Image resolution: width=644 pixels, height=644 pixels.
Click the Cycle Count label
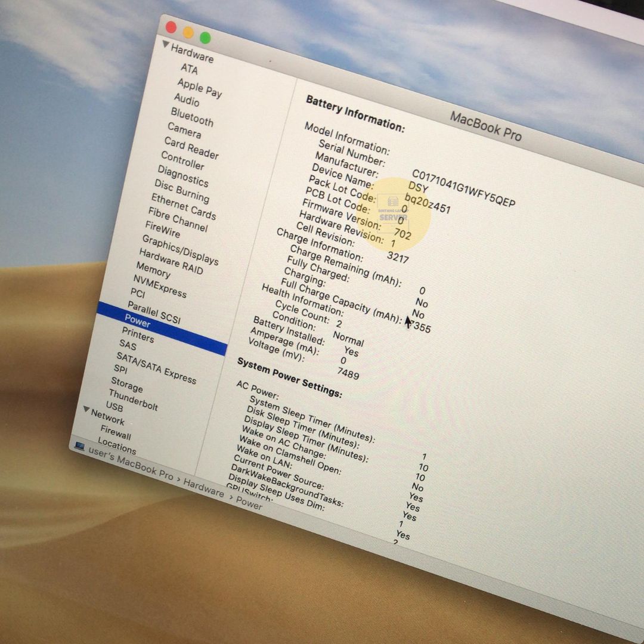(x=302, y=311)
